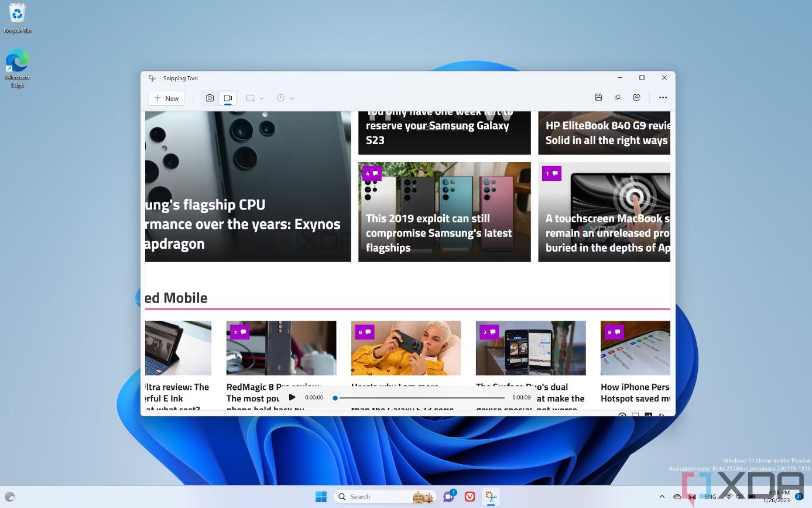Screen dimensions: 812x508
Task: Open the delay timer dropdown
Action: (285, 98)
